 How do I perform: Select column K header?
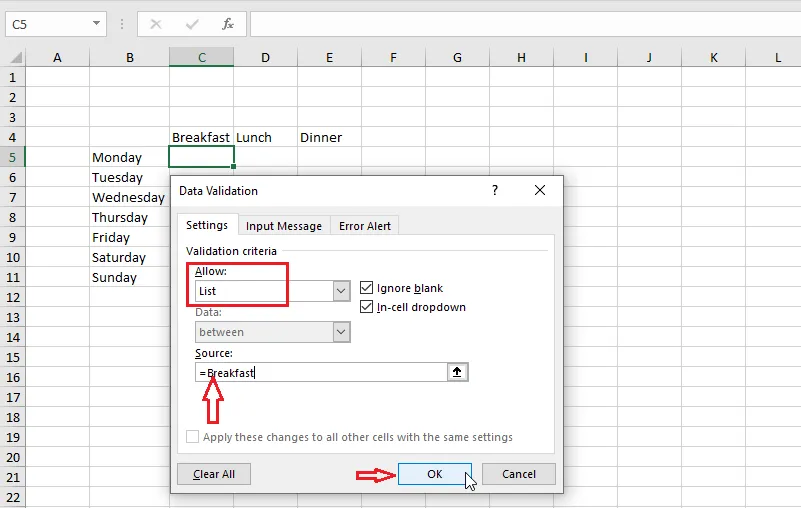714,57
